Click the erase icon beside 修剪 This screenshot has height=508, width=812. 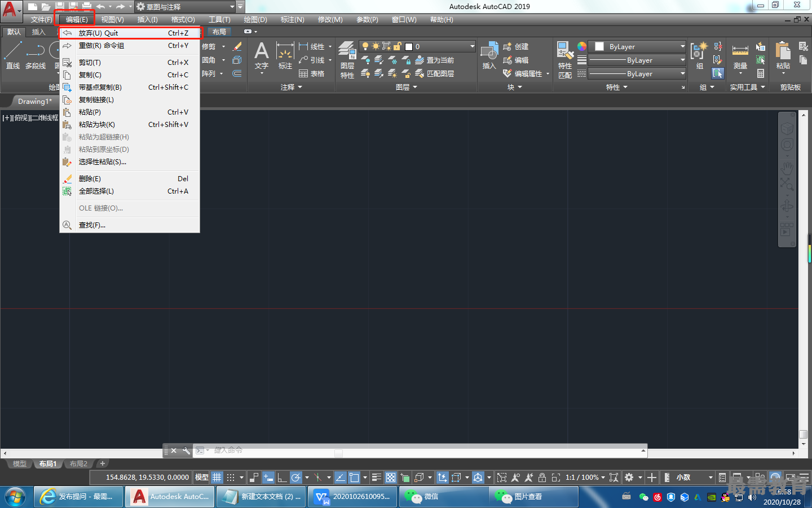[237, 46]
